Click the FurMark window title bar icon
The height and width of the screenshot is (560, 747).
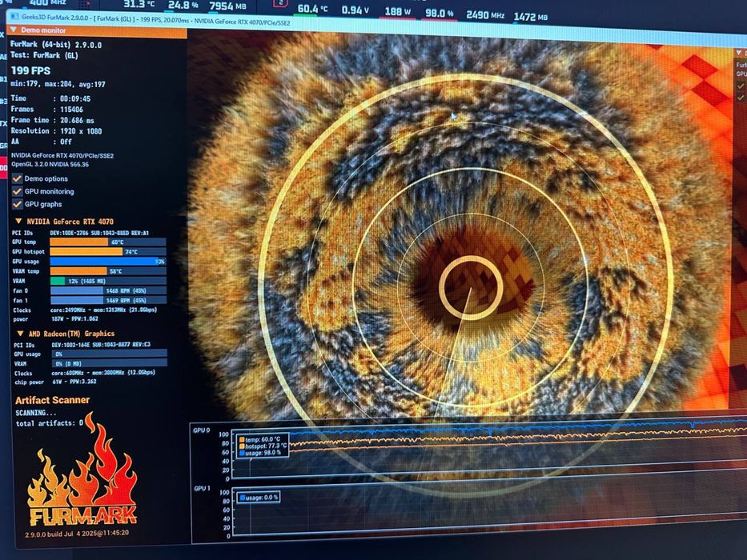pyautogui.click(x=14, y=17)
